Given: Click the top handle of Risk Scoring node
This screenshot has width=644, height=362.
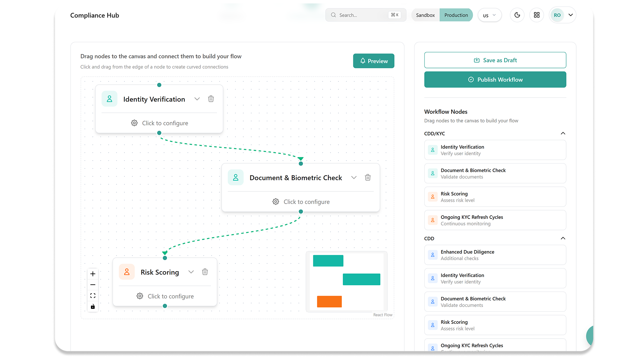Looking at the screenshot, I should click(x=165, y=258).
